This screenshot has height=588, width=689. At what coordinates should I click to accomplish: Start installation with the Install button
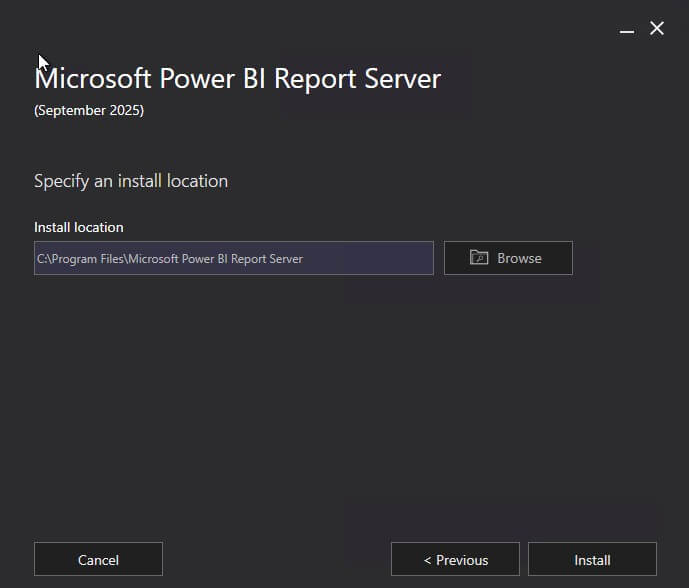(x=592, y=559)
